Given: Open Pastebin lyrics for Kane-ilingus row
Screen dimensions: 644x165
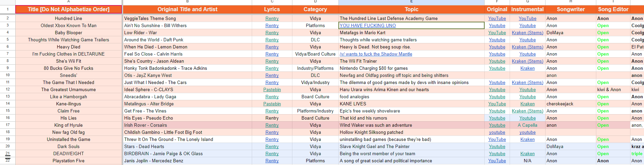Looking at the screenshot, I should pyautogui.click(x=272, y=104).
